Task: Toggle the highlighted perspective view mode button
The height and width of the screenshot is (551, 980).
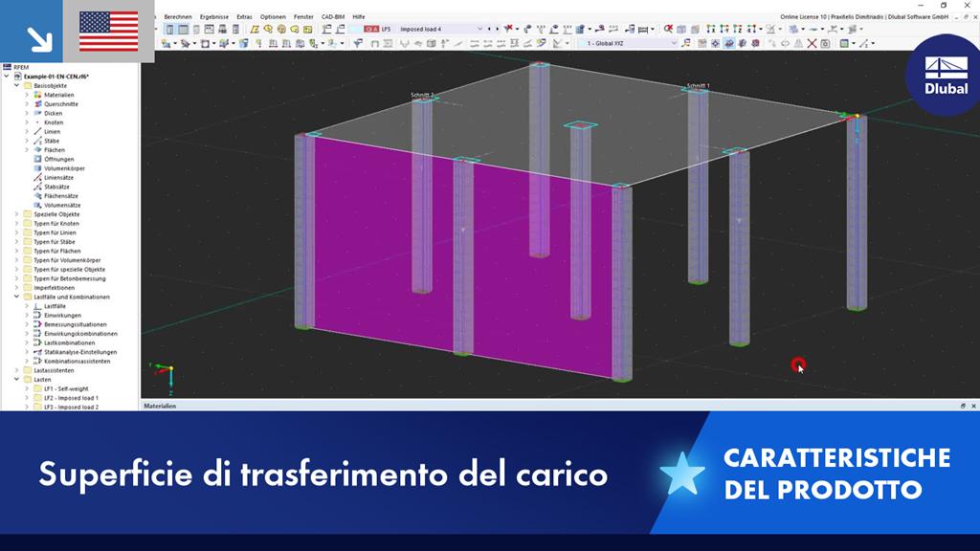Action: (728, 43)
